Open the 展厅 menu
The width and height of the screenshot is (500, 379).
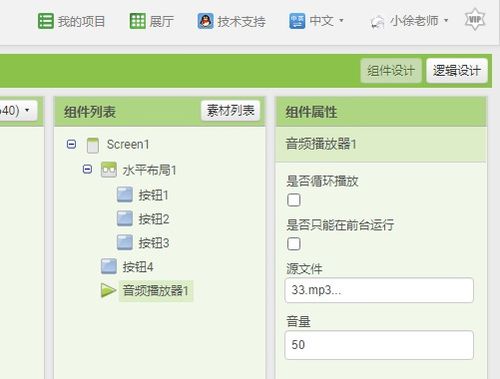(x=152, y=21)
